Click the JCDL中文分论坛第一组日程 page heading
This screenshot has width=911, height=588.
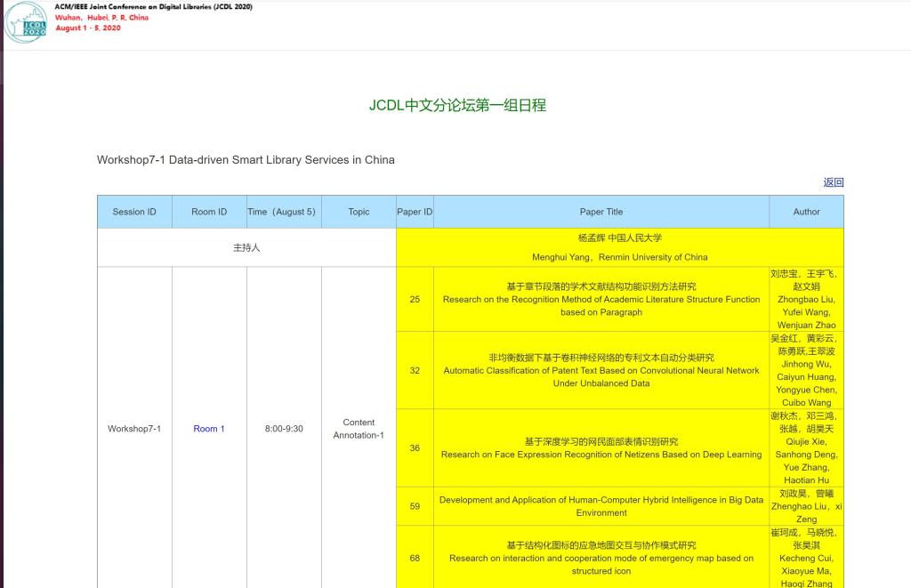coord(457,105)
